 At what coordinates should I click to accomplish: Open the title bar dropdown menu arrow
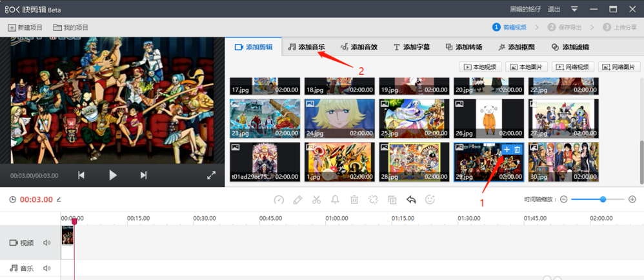pyautogui.click(x=574, y=9)
